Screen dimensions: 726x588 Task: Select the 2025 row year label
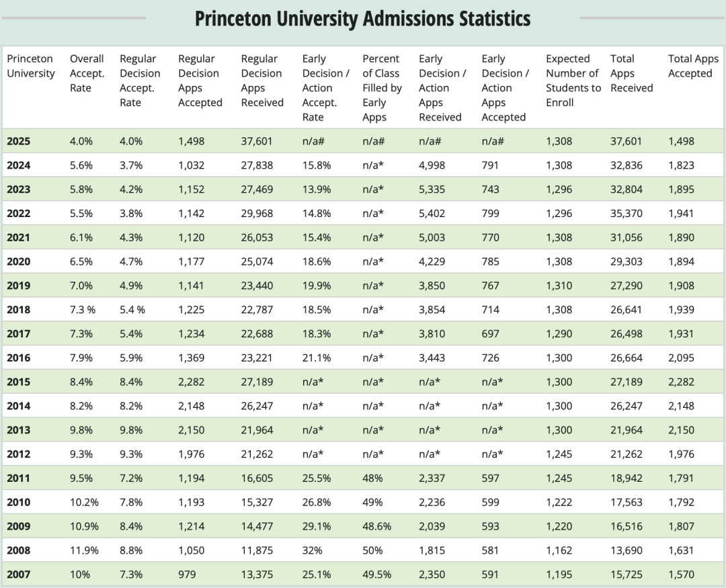pyautogui.click(x=19, y=141)
